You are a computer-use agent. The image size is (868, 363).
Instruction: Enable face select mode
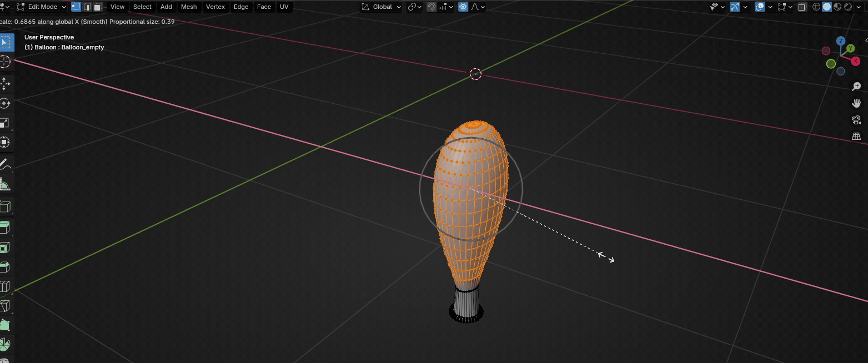[x=98, y=7]
